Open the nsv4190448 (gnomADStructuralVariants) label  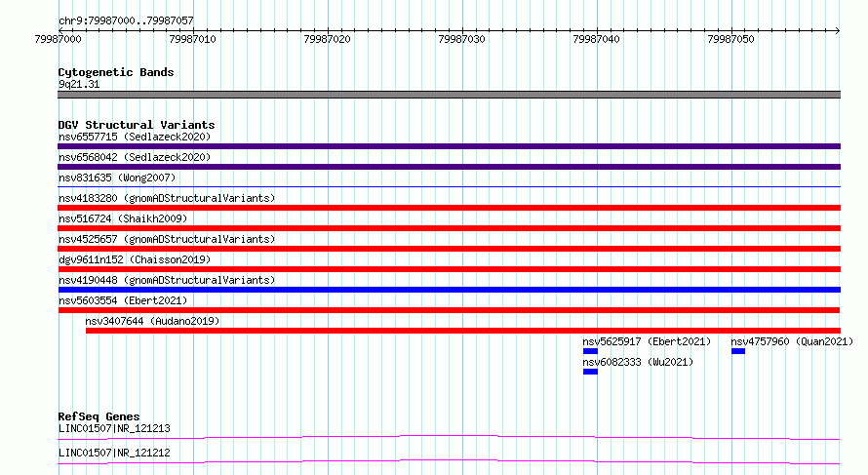click(x=167, y=280)
